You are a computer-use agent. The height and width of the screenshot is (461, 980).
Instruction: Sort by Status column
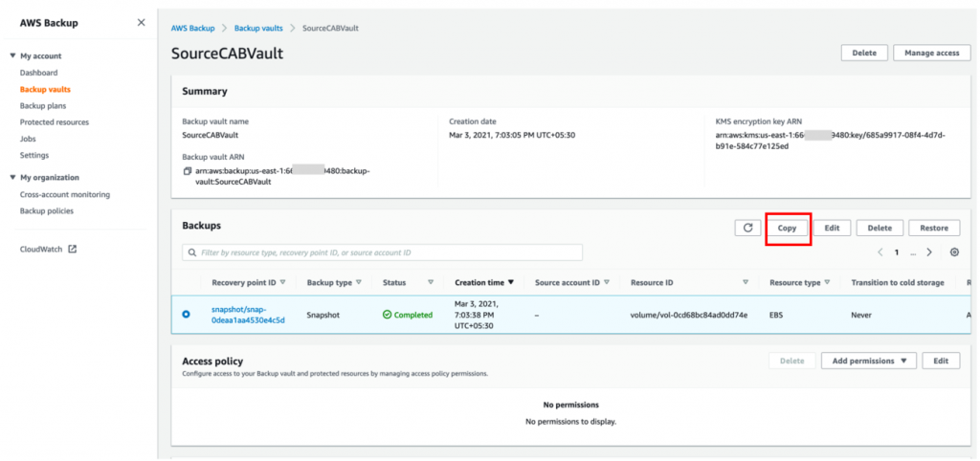[408, 282]
